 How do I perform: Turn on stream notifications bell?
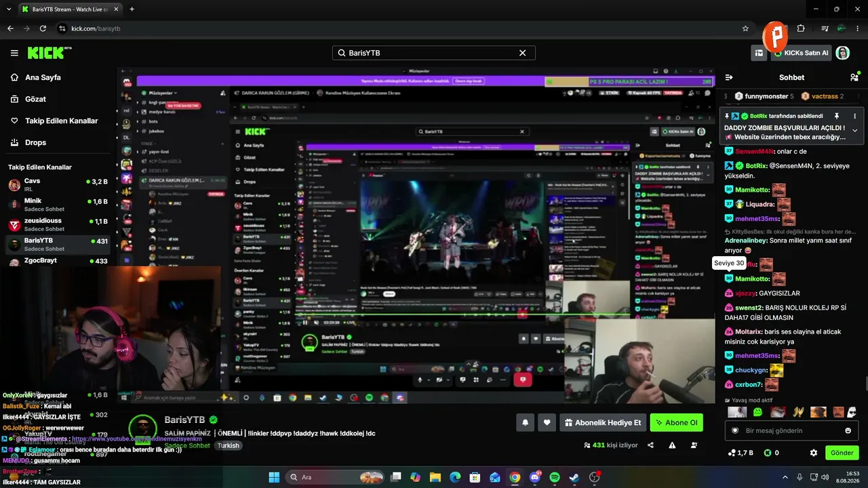[x=525, y=423]
